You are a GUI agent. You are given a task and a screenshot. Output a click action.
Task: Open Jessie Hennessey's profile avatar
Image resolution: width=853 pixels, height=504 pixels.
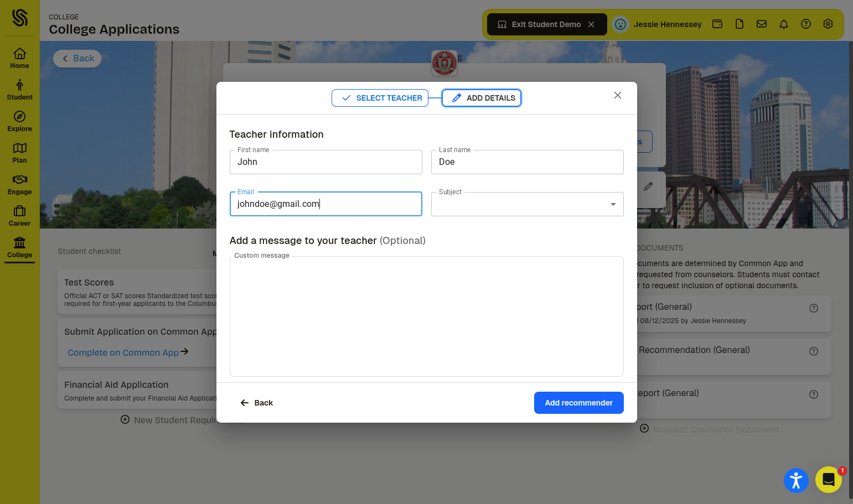621,24
